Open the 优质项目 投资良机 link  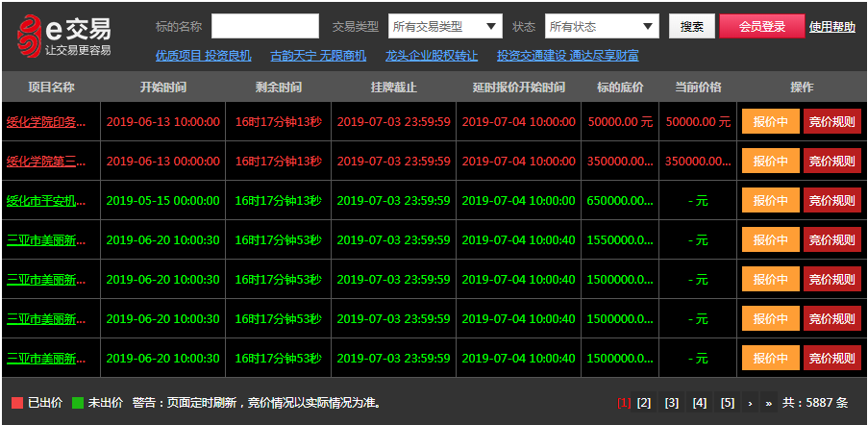tap(203, 56)
